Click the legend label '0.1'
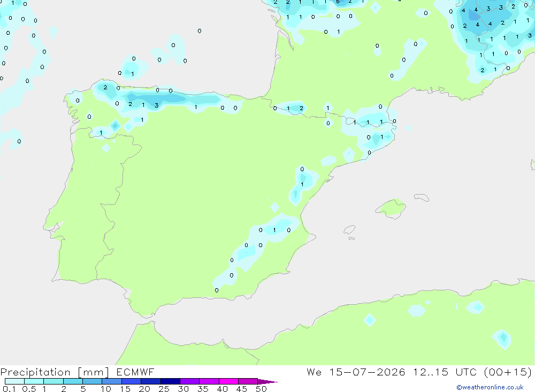 click(x=9, y=389)
